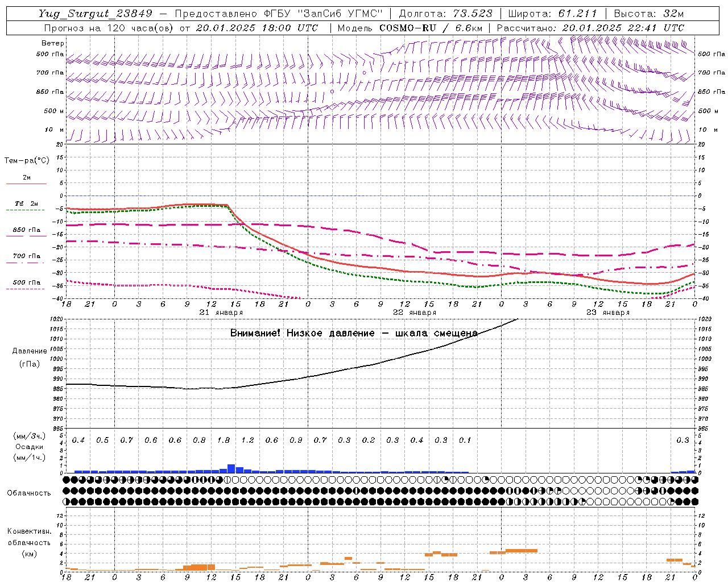Click the '(мм/1ч.)' units label
728x582 pixels.
29,457
